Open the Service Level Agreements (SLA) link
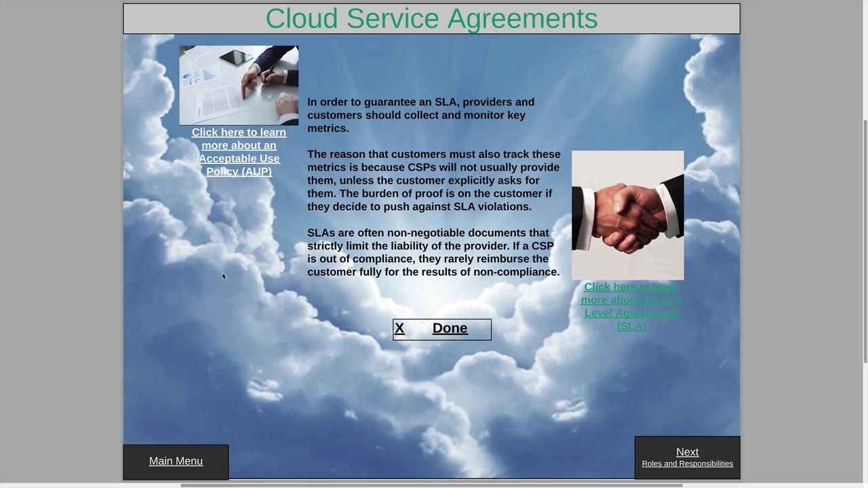This screenshot has width=868, height=488. 631,306
